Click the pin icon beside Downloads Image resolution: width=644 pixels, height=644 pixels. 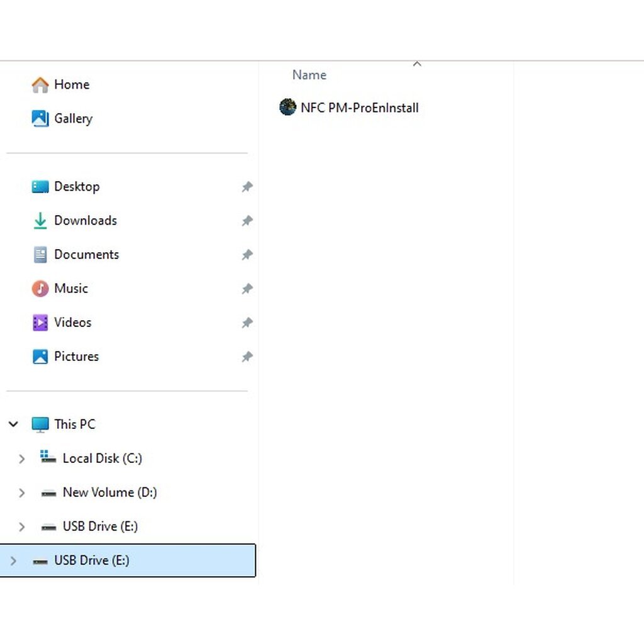click(x=247, y=221)
